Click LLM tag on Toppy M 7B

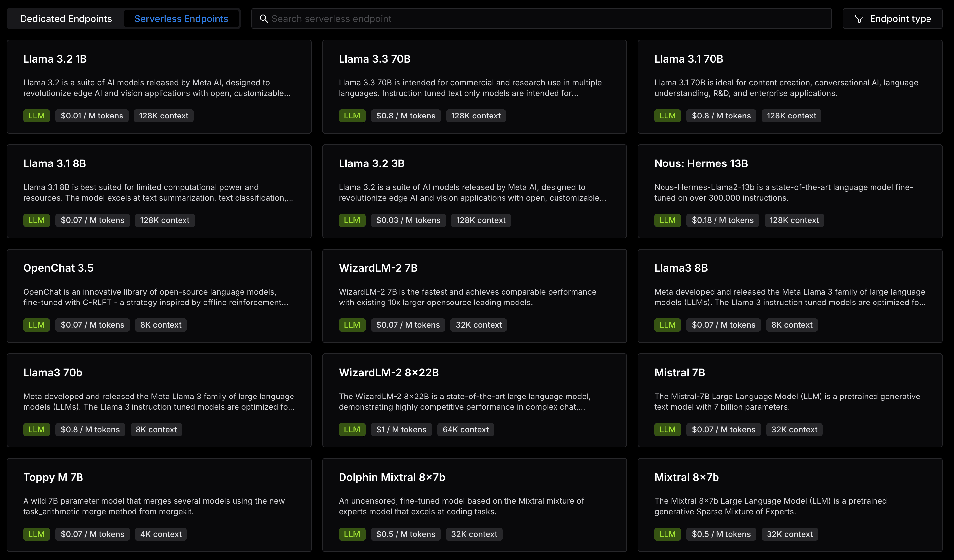pos(36,534)
